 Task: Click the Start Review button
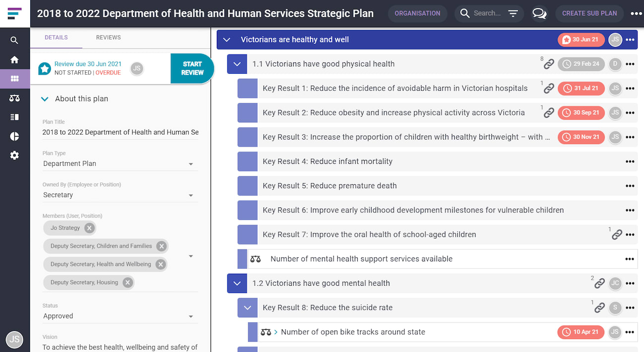click(192, 68)
